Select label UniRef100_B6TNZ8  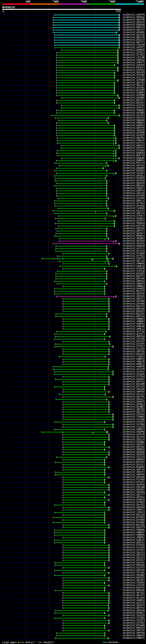point(133,273)
